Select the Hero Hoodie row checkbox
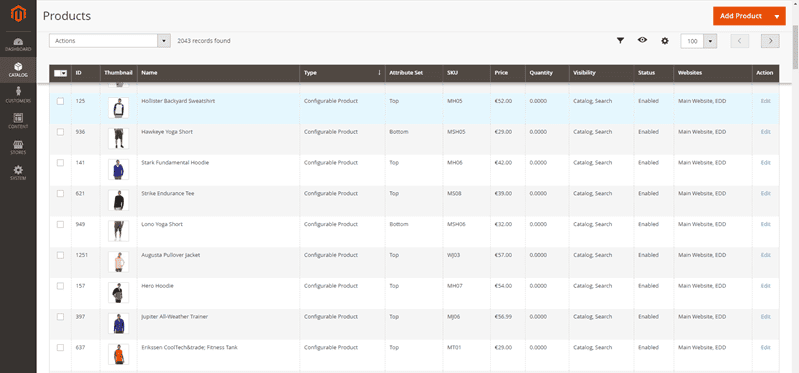The width and height of the screenshot is (799, 373). [60, 286]
